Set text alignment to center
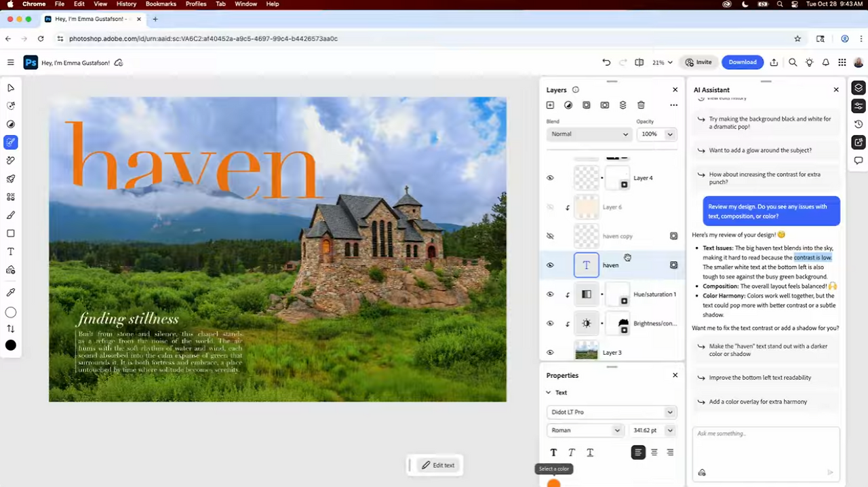Screen dimensions: 868x487 pos(654,452)
